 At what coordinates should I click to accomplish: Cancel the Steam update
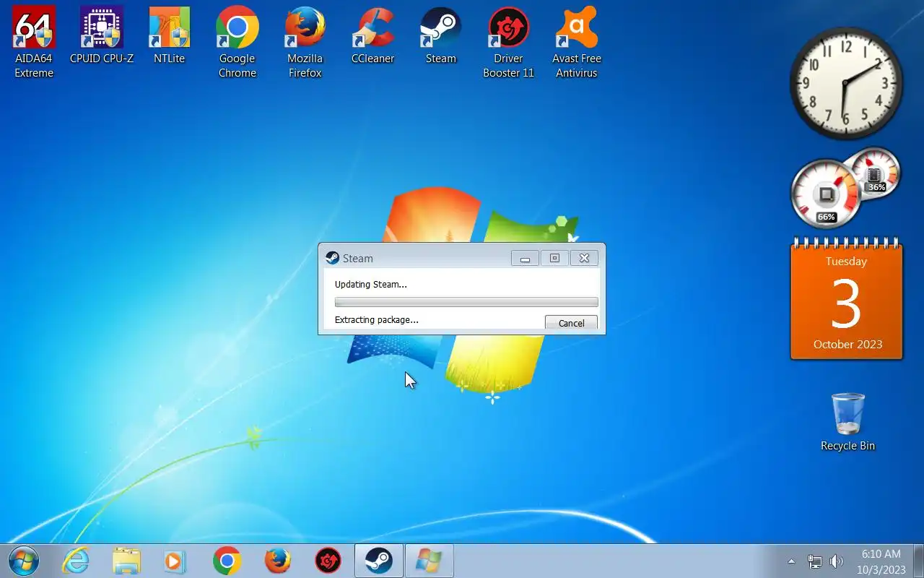571,323
